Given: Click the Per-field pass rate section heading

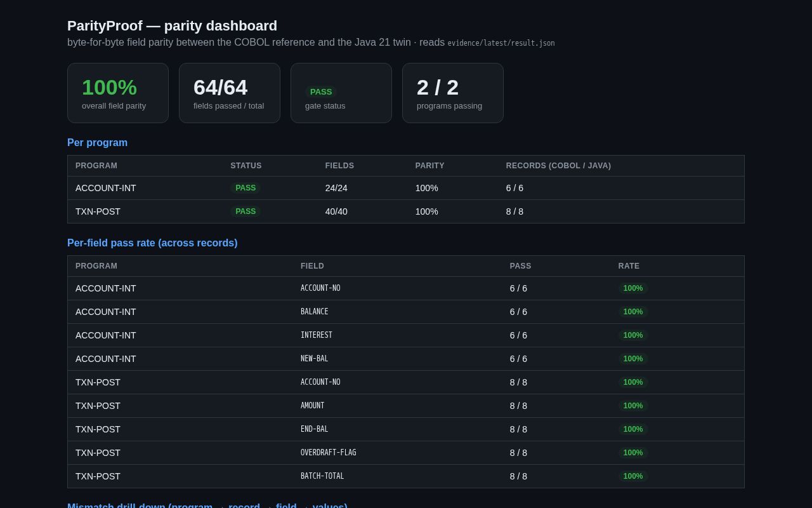Looking at the screenshot, I should pos(152,243).
